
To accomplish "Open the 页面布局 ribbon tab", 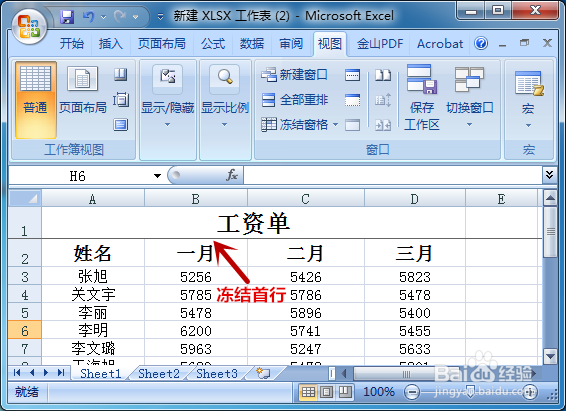I will pos(162,44).
